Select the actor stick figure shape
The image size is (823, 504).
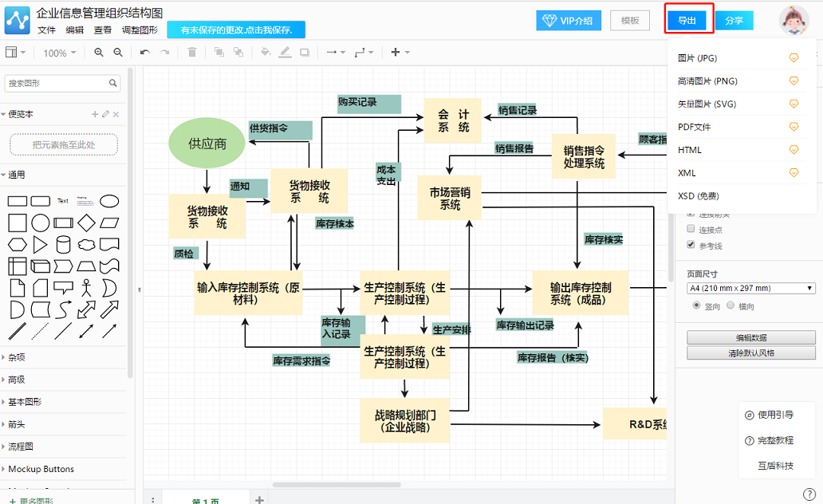tap(86, 288)
